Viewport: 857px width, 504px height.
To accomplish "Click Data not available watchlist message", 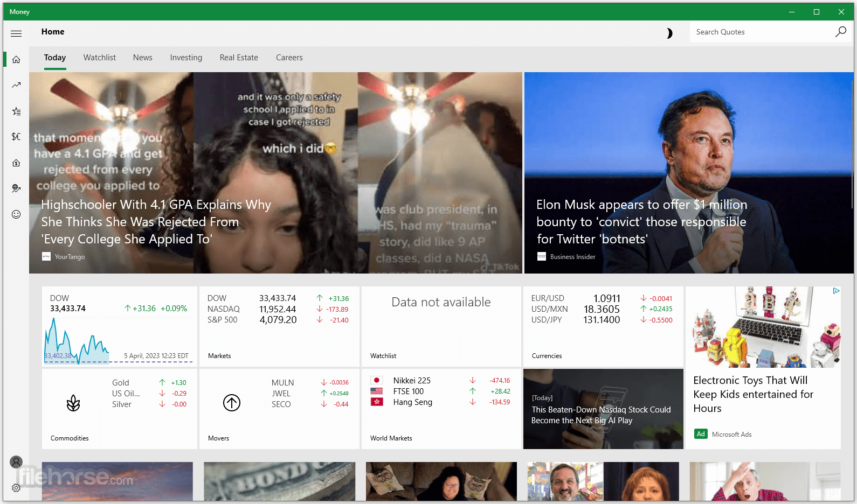I will 441,302.
